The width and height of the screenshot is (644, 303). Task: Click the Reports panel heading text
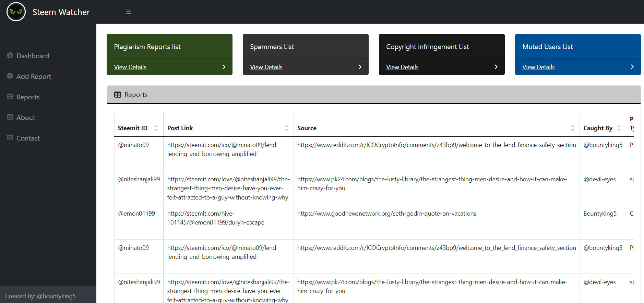136,95
